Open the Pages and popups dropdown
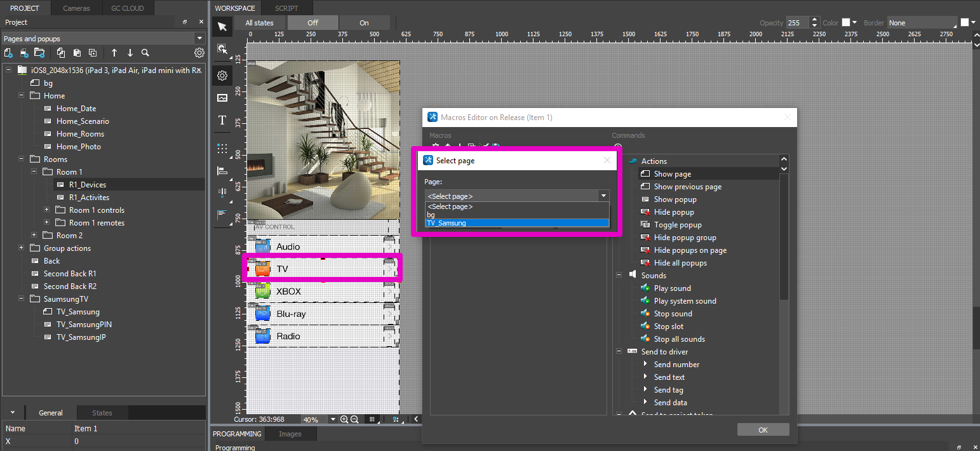 pyautogui.click(x=199, y=39)
